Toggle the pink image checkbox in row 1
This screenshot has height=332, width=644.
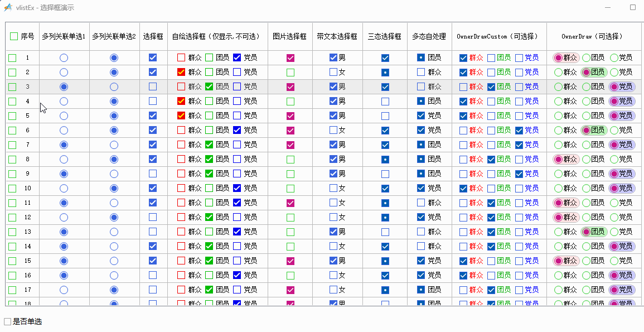[290, 57]
